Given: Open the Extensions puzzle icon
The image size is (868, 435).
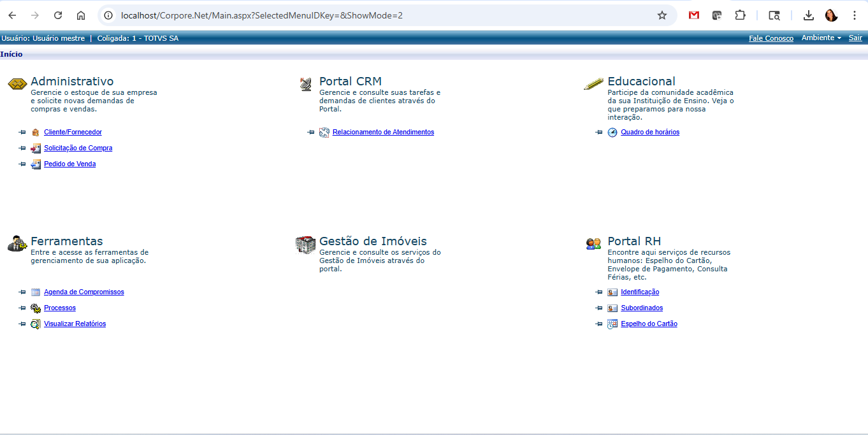Looking at the screenshot, I should [740, 15].
